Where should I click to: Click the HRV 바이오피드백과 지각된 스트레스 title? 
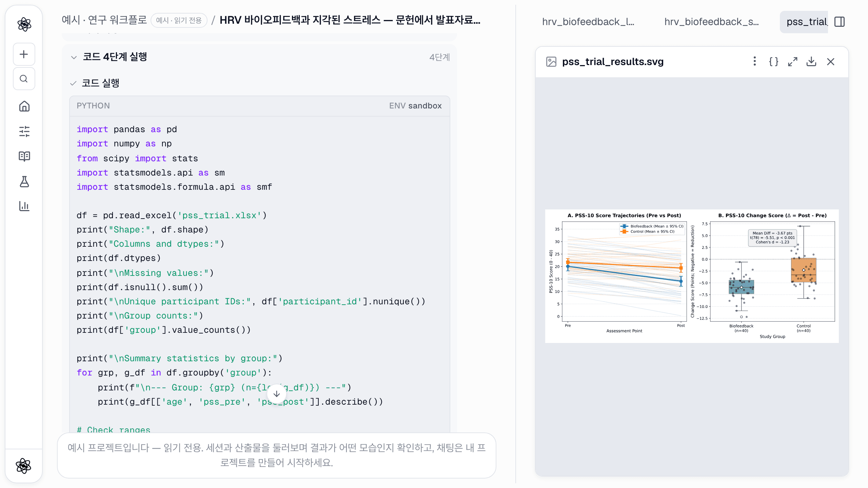click(350, 20)
